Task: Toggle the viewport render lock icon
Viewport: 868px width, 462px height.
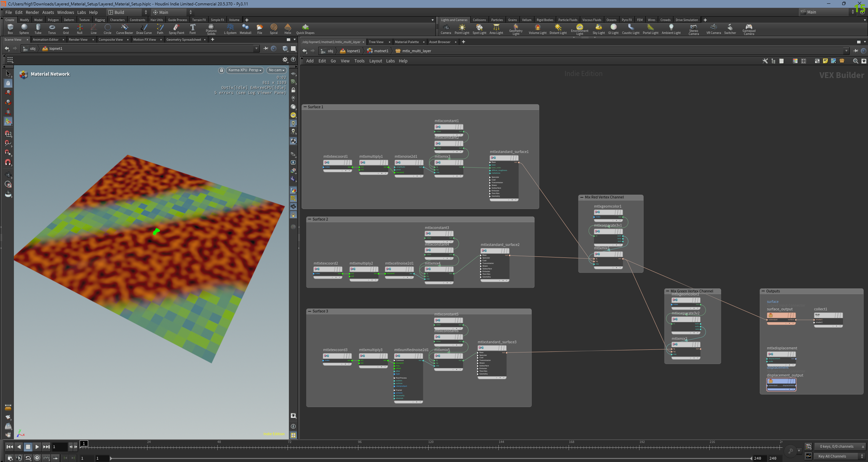Action: [x=221, y=70]
